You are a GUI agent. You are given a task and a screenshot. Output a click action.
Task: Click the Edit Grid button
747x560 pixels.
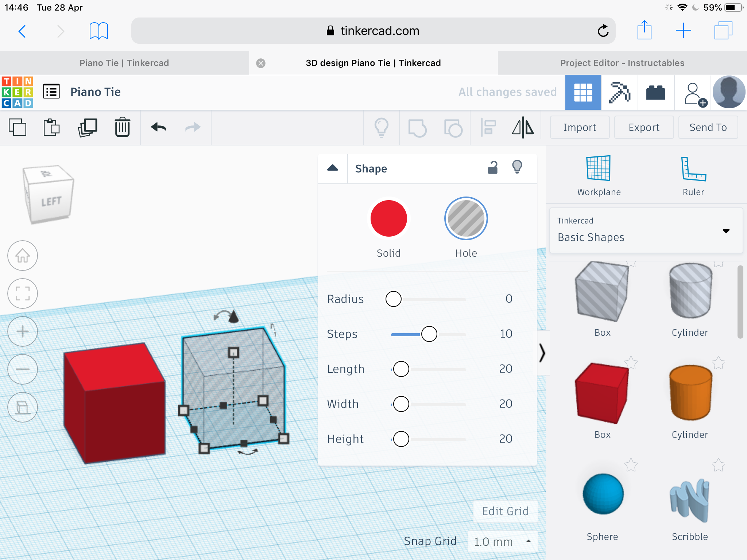tap(505, 511)
